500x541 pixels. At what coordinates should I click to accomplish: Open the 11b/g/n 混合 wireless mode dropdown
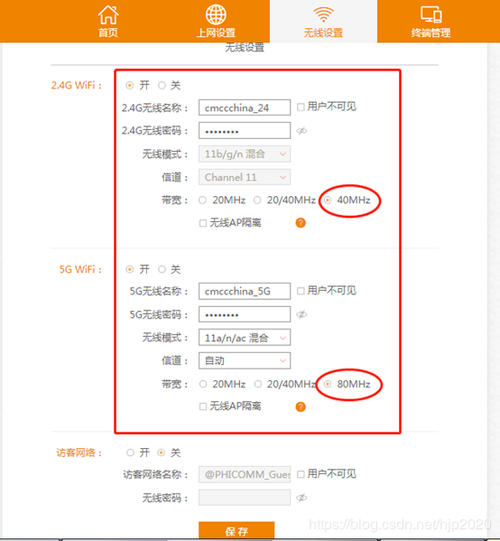pos(244,154)
